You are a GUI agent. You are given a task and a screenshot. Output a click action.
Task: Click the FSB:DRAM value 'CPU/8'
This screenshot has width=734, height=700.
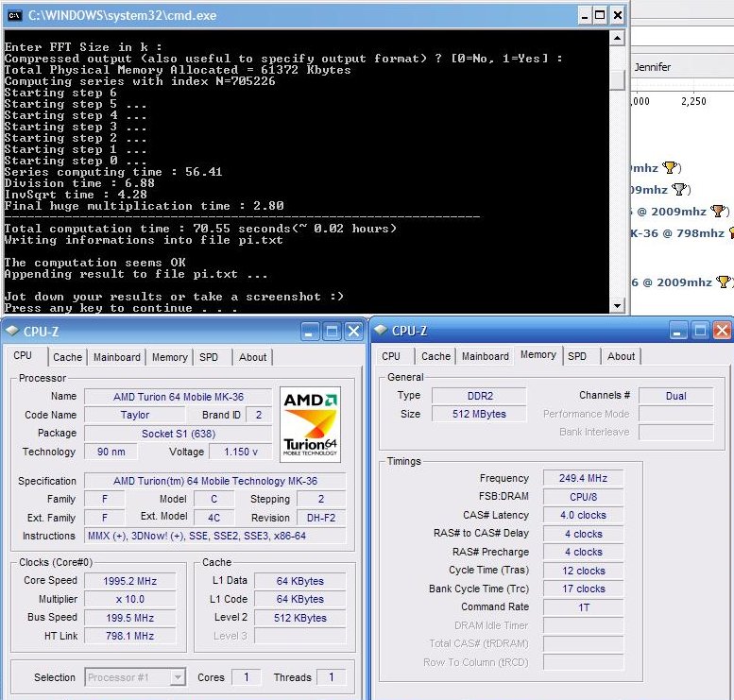click(x=583, y=497)
